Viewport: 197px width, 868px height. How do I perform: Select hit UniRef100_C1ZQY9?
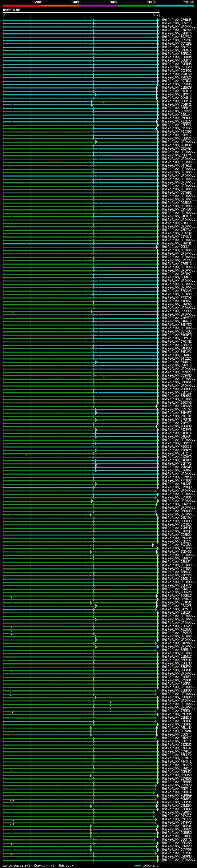[177, 457]
